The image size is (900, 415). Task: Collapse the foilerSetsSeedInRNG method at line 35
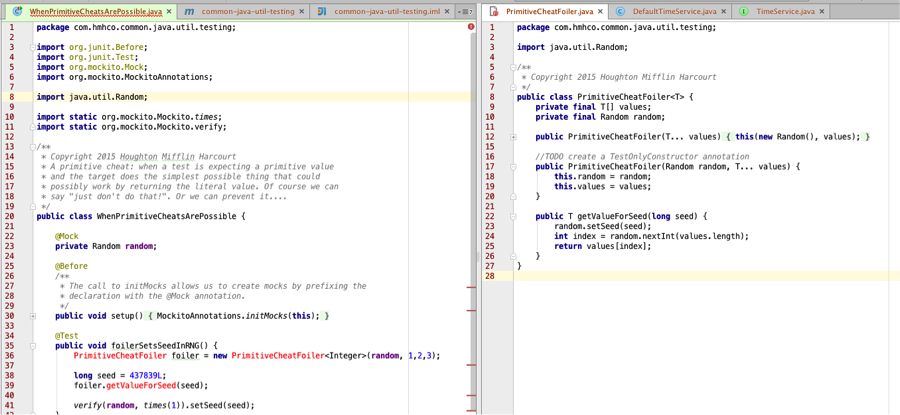[33, 346]
